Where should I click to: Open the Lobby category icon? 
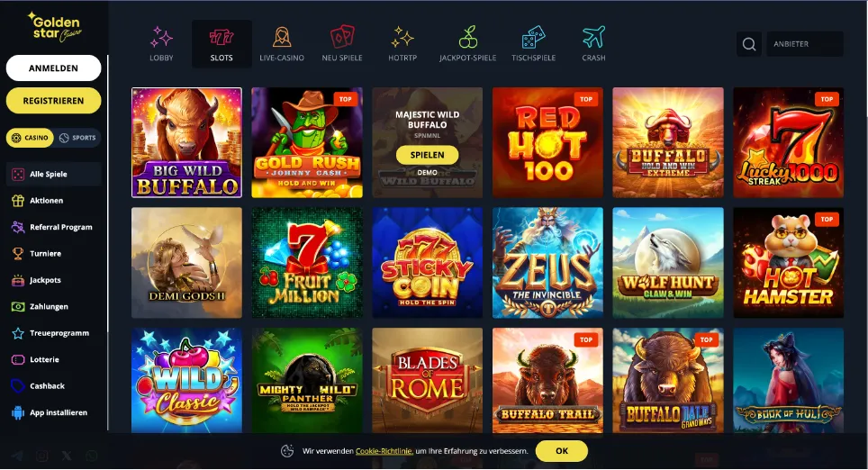(x=161, y=37)
